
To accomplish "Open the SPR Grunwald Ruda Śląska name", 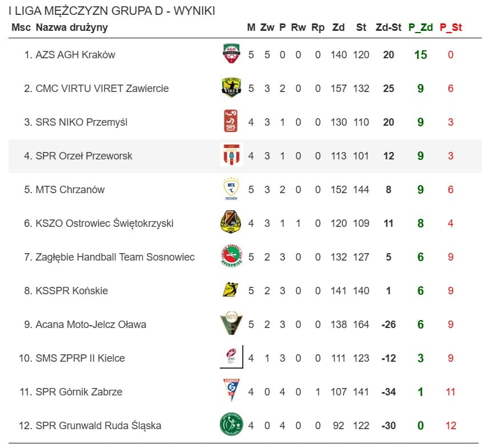I will tap(98, 426).
